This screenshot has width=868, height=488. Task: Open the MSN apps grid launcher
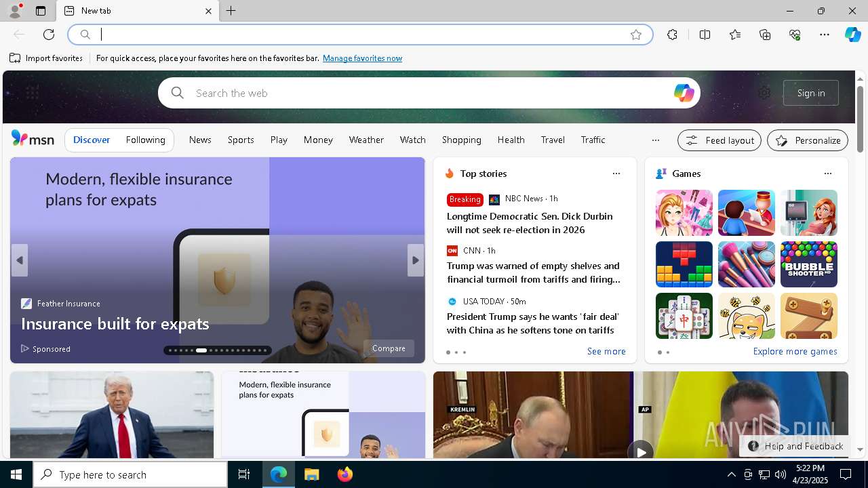point(33,93)
